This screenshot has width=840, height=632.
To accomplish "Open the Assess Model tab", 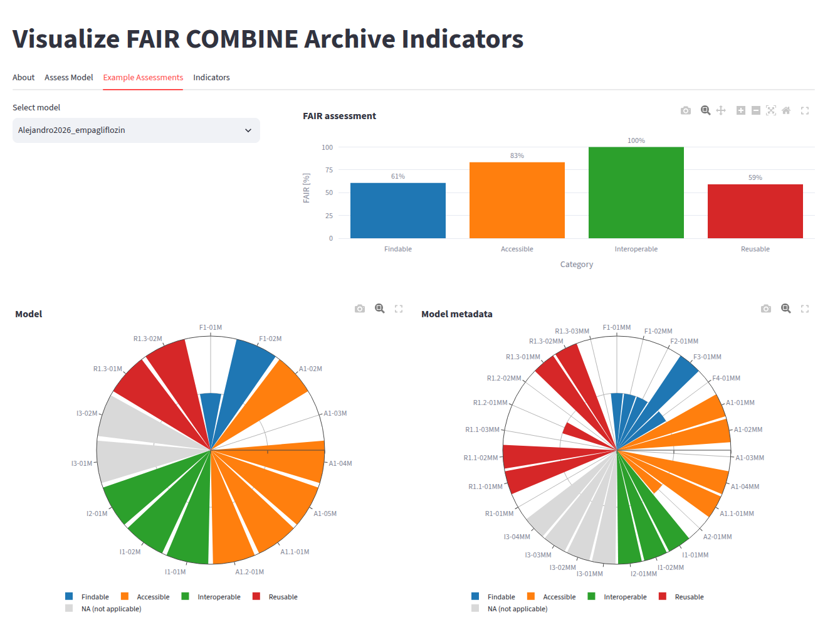I will pos(69,78).
